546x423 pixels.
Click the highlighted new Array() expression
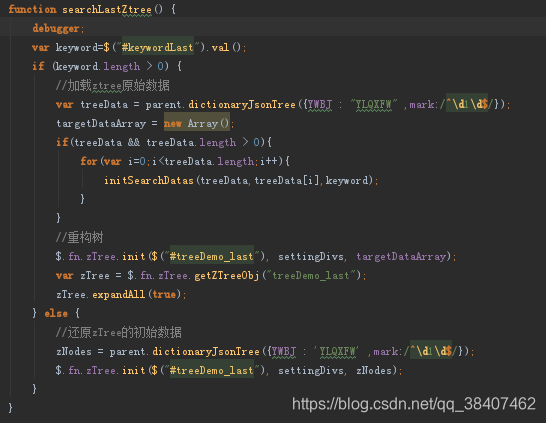(x=197, y=124)
